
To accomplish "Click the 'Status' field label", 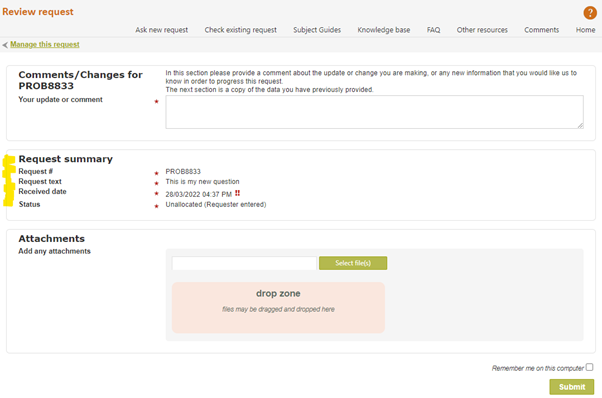I will click(x=29, y=204).
